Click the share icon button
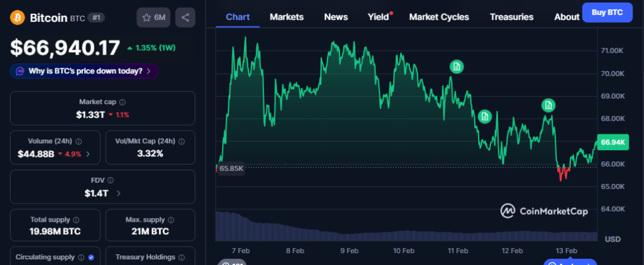 click(185, 18)
